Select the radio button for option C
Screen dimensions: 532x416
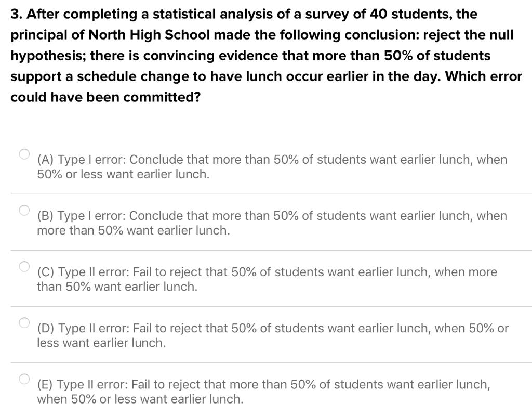point(24,266)
